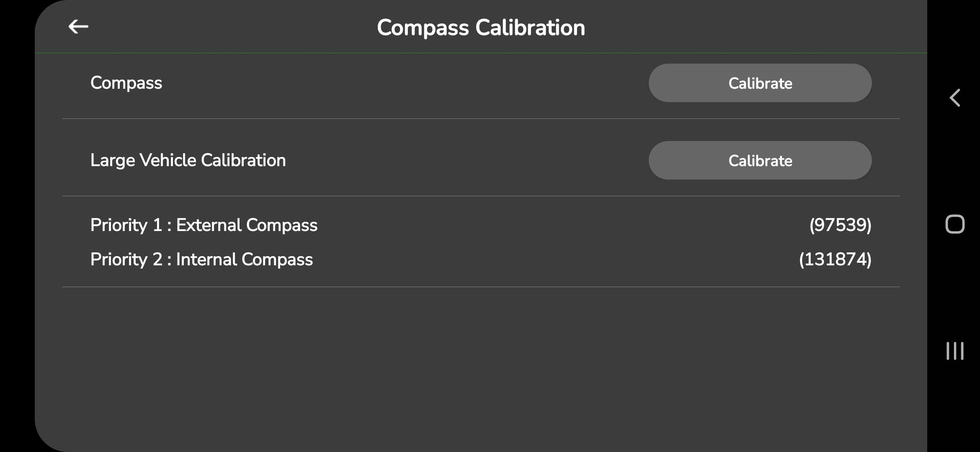Calibrate for Large Vehicle Calibration
The width and height of the screenshot is (980, 452).
point(760,161)
